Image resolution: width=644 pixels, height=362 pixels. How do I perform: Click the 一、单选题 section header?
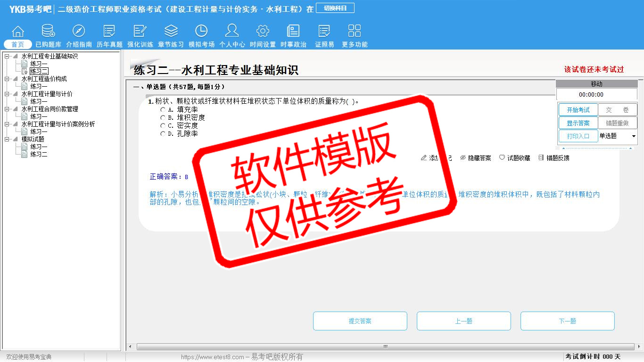tap(179, 87)
